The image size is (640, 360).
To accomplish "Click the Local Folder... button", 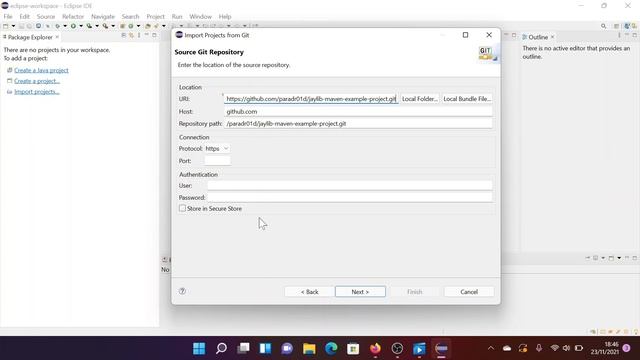I will point(420,99).
